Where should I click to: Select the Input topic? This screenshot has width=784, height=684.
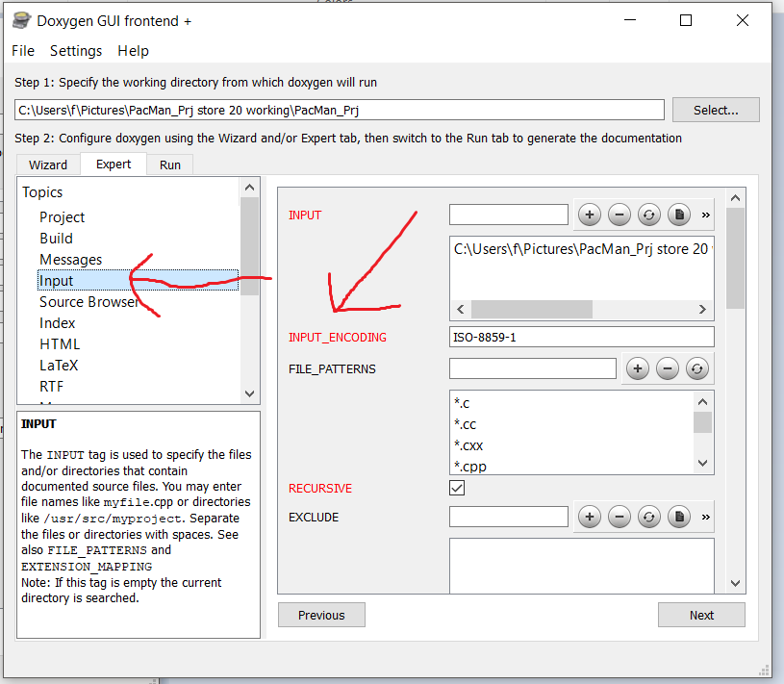pos(138,281)
